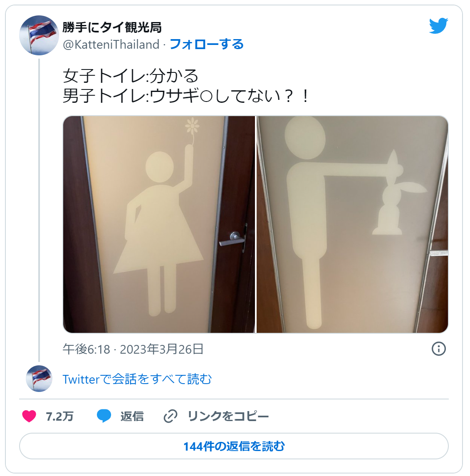Viewport: 470px width, 476px height.
Task: Open the tweet info circle icon
Action: 438,349
